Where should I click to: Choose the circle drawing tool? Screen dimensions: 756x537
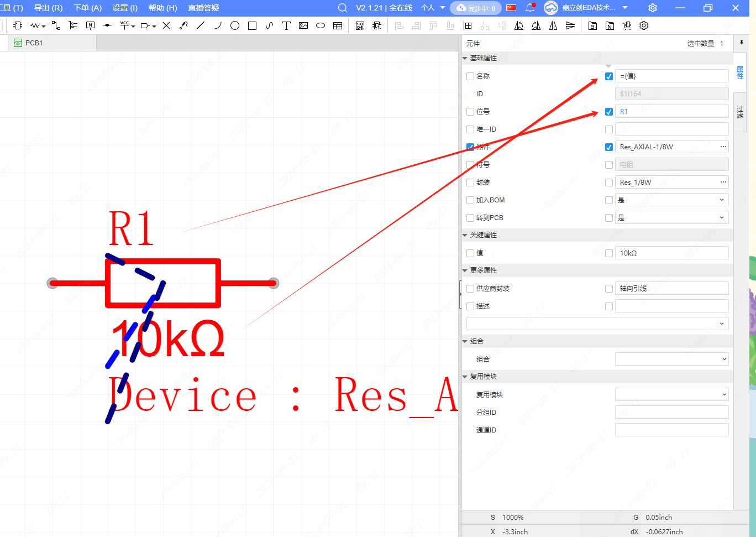tap(235, 25)
